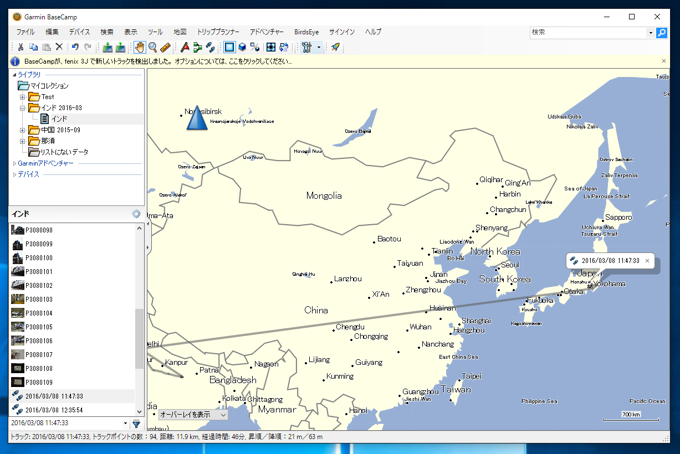Click the map sync arrows icon
Screen dimensions: 680x454
point(284,47)
